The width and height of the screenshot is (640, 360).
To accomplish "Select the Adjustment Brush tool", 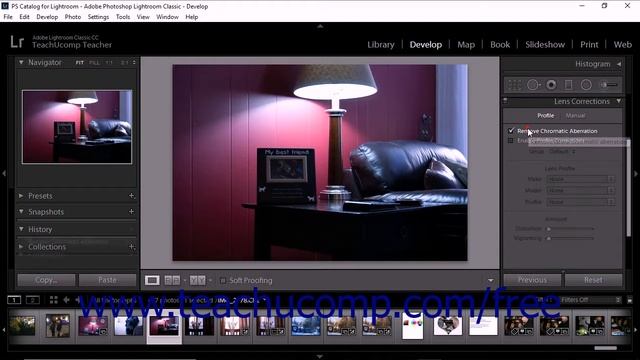I will click(x=608, y=84).
